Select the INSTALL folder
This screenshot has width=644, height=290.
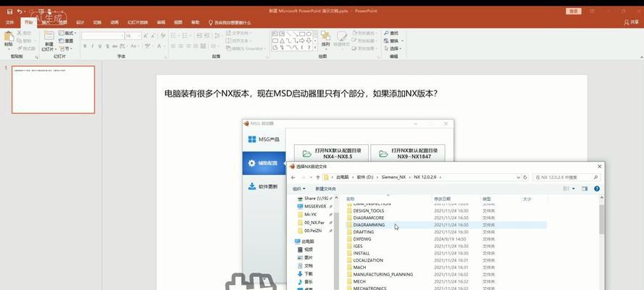361,254
